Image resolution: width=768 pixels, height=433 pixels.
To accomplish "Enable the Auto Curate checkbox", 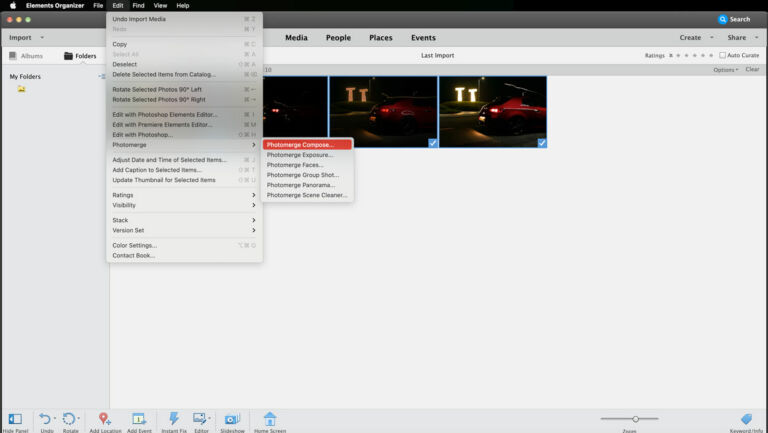I will [722, 55].
